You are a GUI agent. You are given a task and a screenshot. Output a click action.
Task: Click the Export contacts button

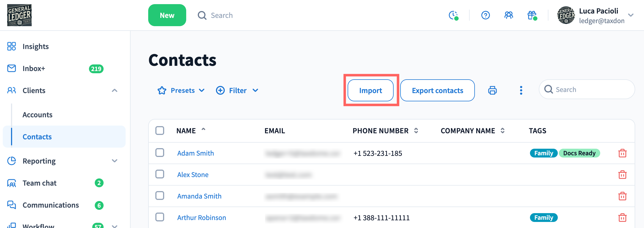[x=437, y=90]
